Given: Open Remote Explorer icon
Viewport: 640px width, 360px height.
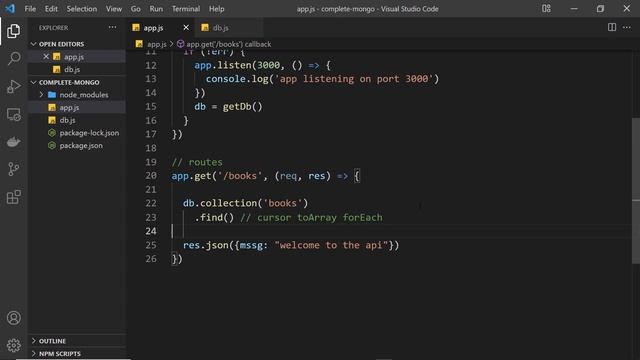Looking at the screenshot, I should pyautogui.click(x=13, y=115).
